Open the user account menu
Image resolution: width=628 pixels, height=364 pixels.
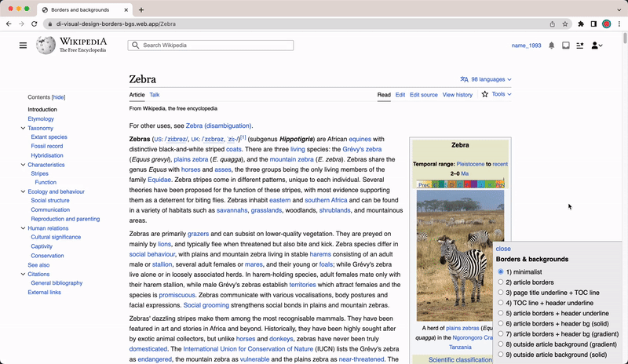point(597,45)
